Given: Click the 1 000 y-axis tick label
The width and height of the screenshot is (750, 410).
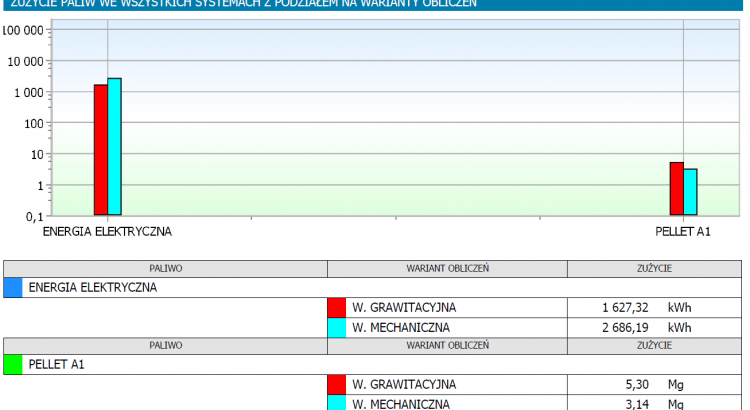Looking at the screenshot, I should [29, 93].
